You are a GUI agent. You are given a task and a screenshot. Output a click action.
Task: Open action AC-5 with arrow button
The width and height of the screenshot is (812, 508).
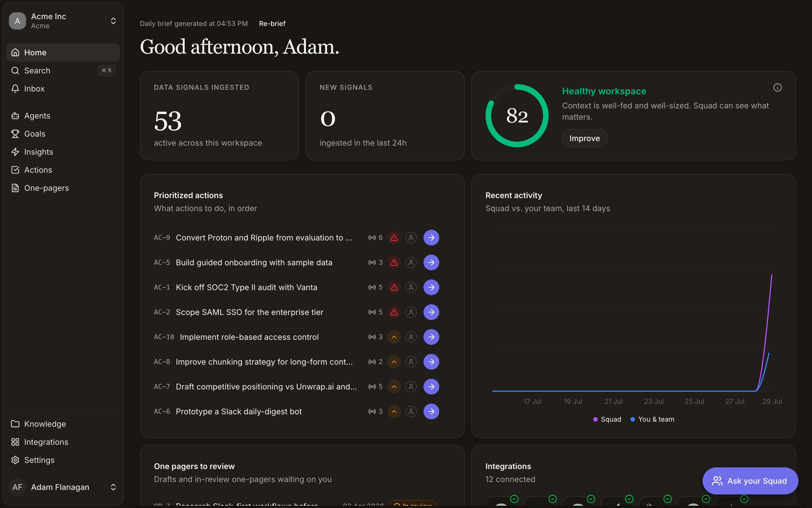[x=431, y=262]
